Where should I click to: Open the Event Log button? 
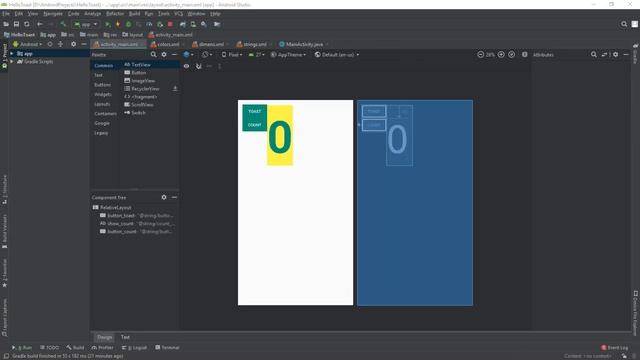(614, 348)
